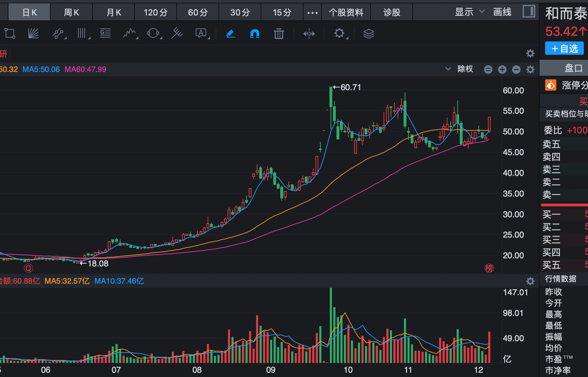Switch to the 60分 tab
The image size is (588, 377).
pos(198,13)
